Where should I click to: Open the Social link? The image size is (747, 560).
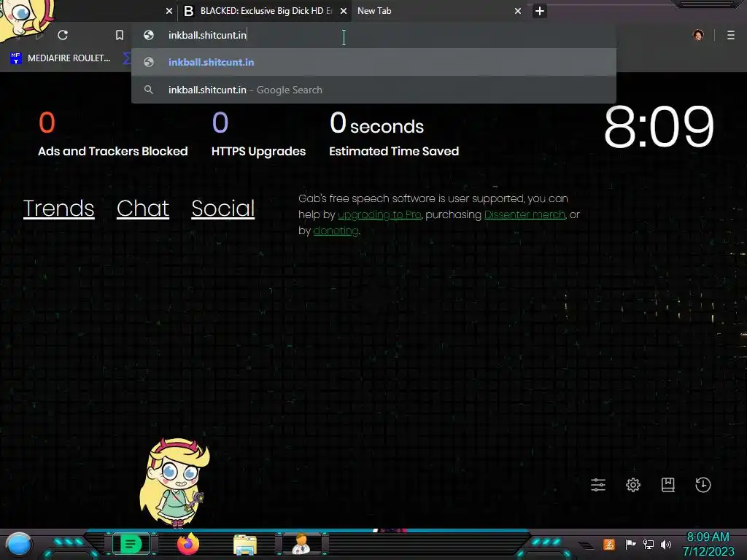pos(223,209)
